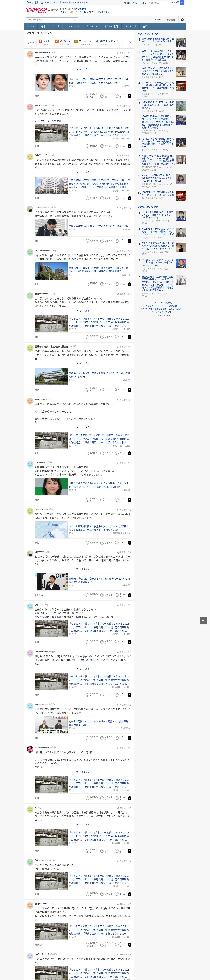Click 返信 under kar's comment
This screenshot has width=210, height=980.
click(x=37, y=146)
